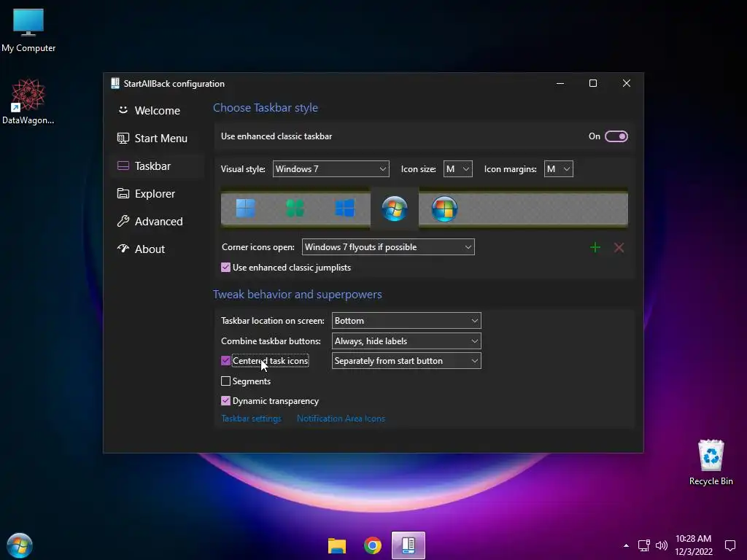
Task: Choose the green four-leaf clover start logo
Action: [295, 209]
